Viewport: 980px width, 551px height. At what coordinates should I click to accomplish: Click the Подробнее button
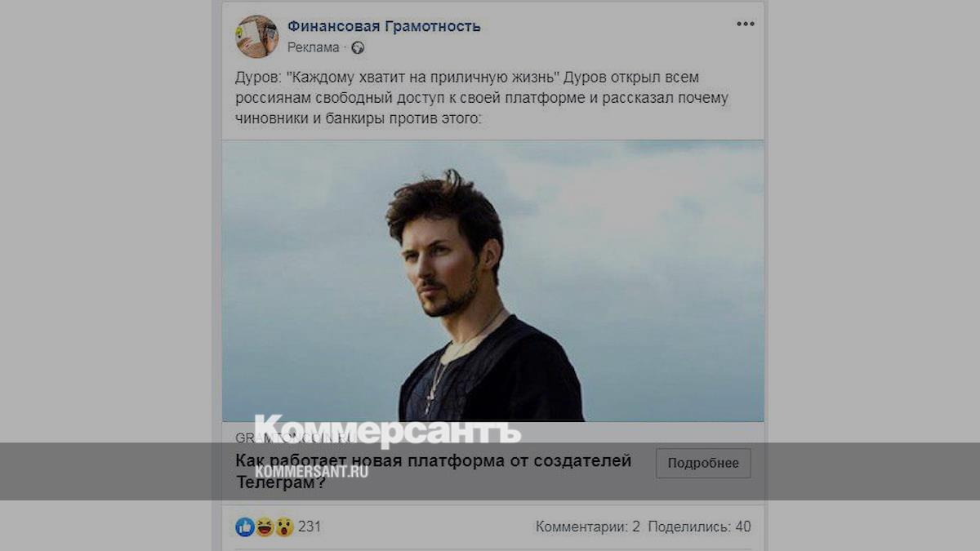click(x=703, y=463)
